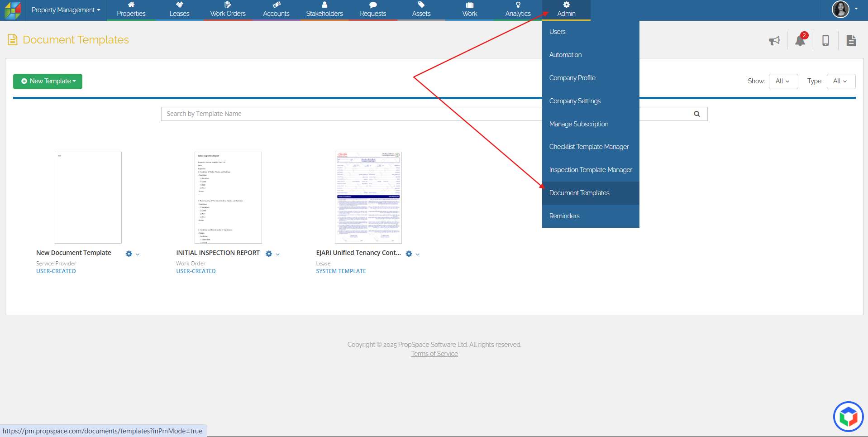Open the Work Orders tab
Screen dimensions: 868x437
pos(228,10)
